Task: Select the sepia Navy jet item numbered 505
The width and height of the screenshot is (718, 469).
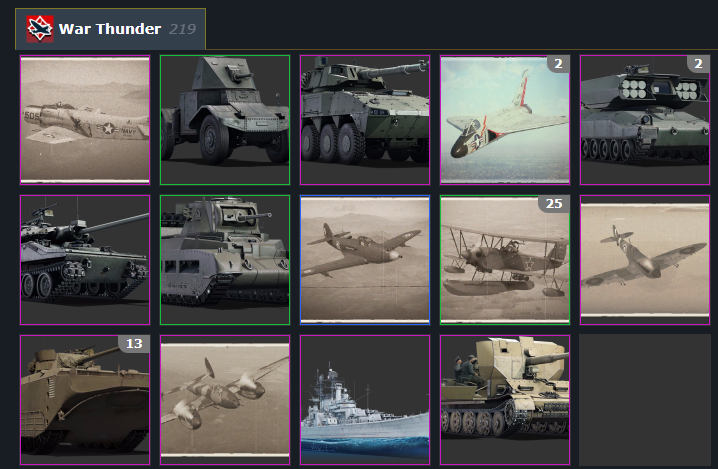Action: coord(85,120)
